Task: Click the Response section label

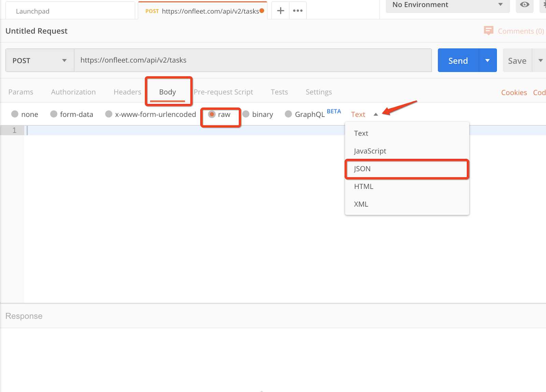Action: click(24, 316)
